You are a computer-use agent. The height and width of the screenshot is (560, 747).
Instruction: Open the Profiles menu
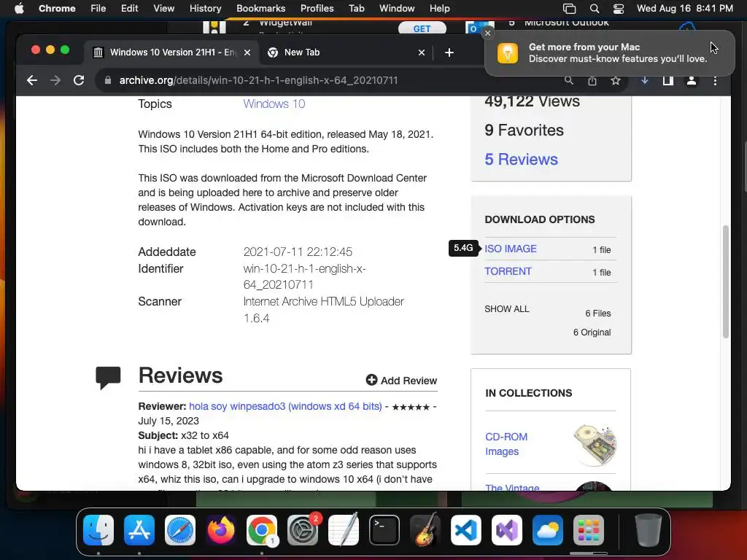317,8
